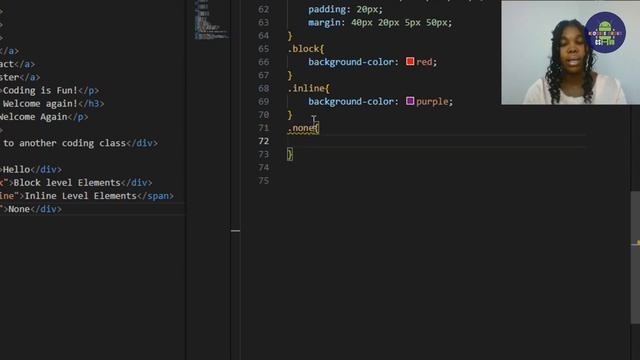
Task: Open the red color swatch picker
Action: (410, 62)
